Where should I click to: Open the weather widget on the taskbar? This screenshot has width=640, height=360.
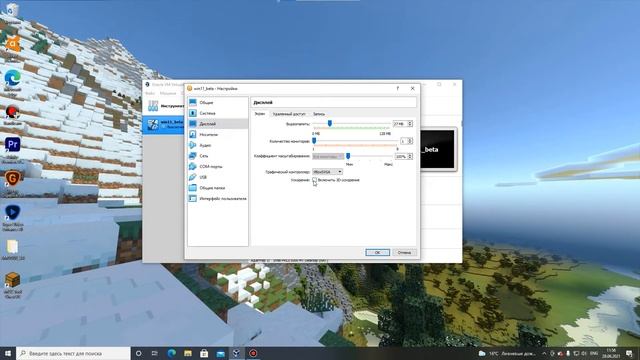pyautogui.click(x=507, y=353)
